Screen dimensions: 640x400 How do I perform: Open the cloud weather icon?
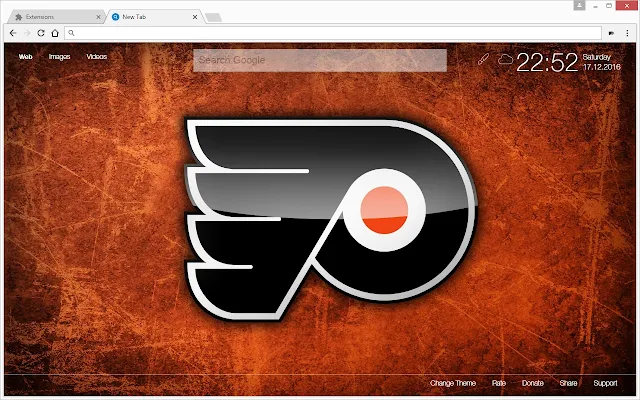tap(505, 60)
